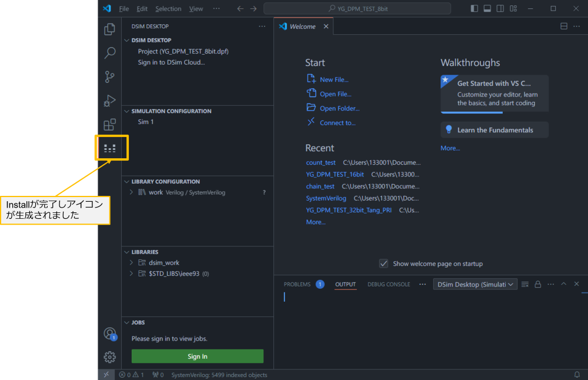Collapse the JOBS section
The image size is (588, 380).
[127, 322]
